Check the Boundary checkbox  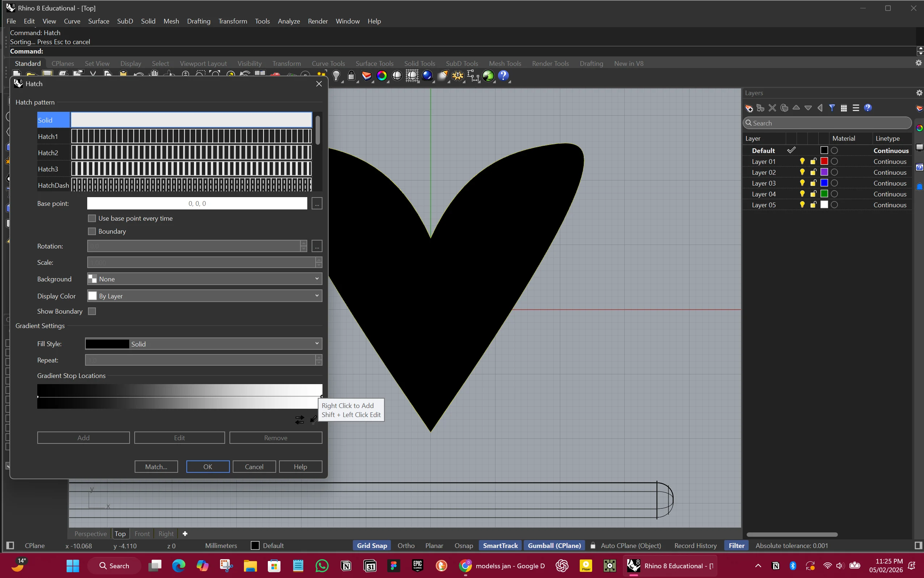pyautogui.click(x=92, y=231)
